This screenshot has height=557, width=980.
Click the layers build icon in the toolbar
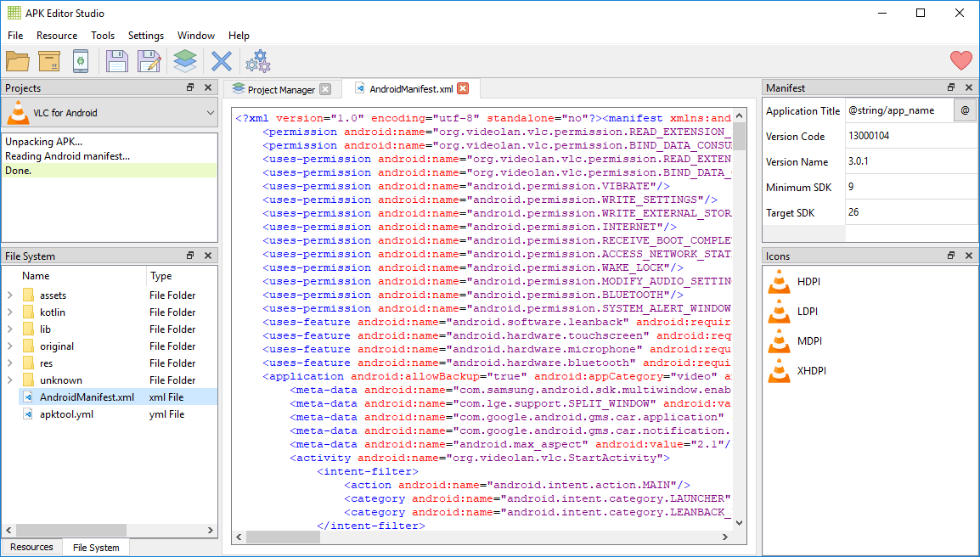[185, 60]
